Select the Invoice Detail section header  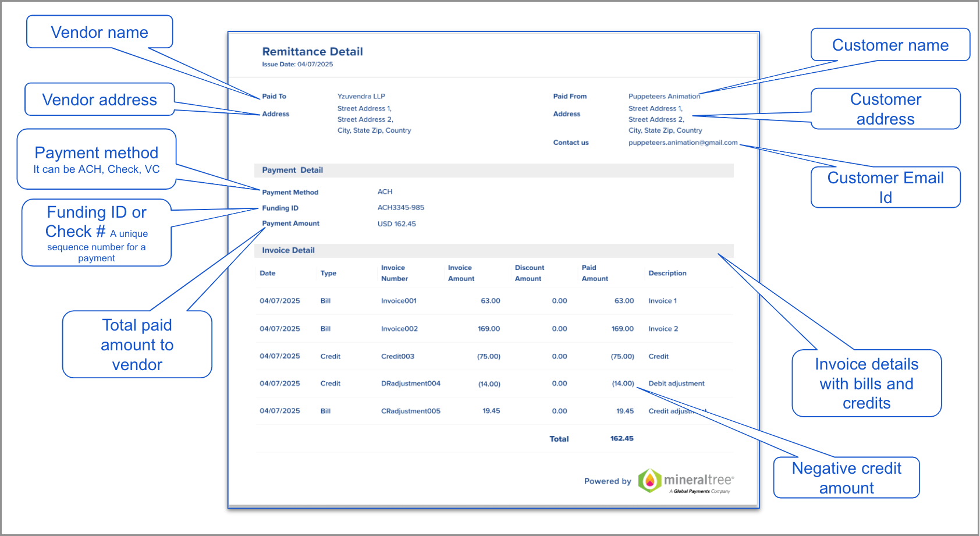coord(287,250)
